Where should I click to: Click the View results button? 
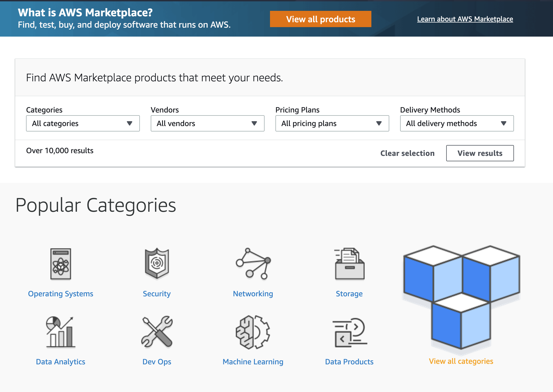coord(480,153)
